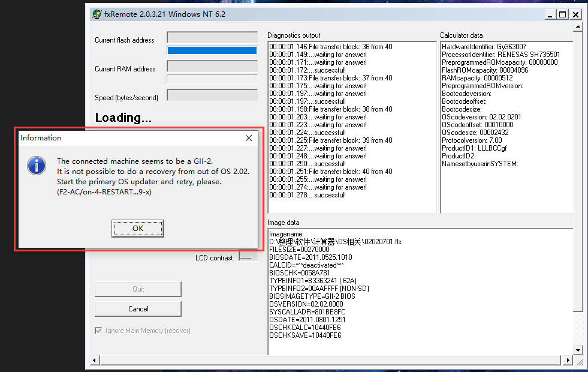Viewport: 588px width, 372px height.
Task: Minimize the fxRemote window
Action: pos(550,14)
